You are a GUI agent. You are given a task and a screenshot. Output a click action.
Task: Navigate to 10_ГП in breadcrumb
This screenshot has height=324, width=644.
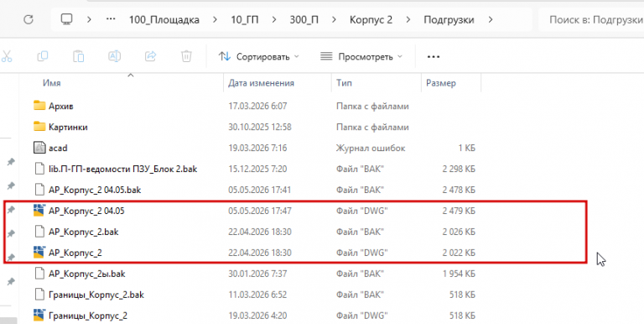point(244,19)
